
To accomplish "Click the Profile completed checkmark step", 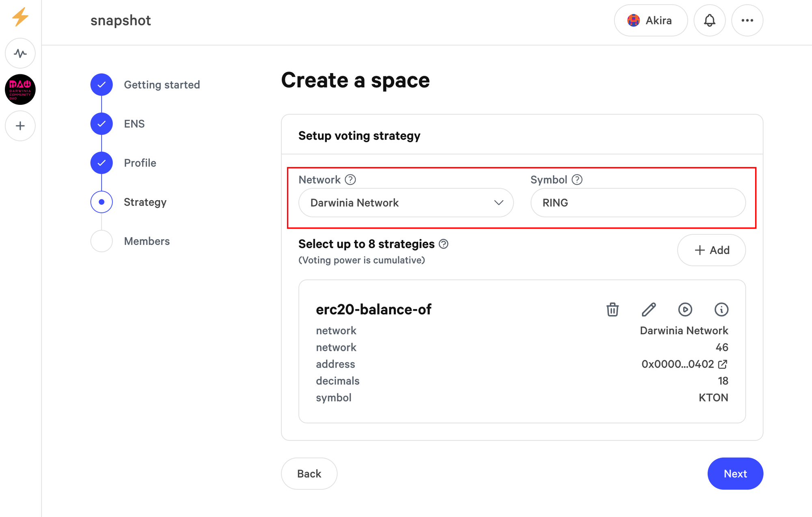I will (x=101, y=163).
